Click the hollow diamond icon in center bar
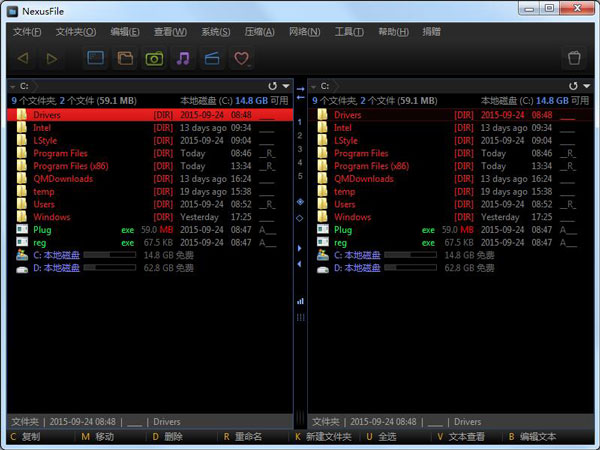The image size is (600, 450). 300,218
